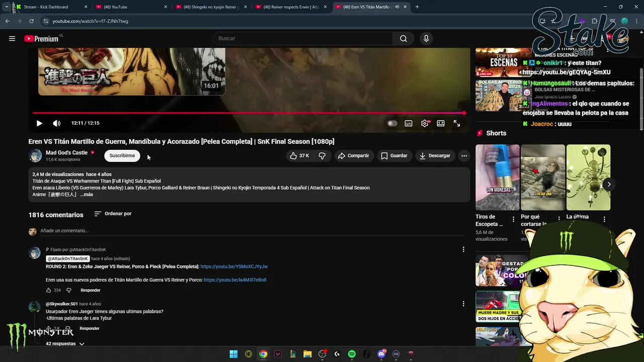The width and height of the screenshot is (644, 362).
Task: Close the Eren VS Titán Martillo tab
Action: pyautogui.click(x=405, y=7)
